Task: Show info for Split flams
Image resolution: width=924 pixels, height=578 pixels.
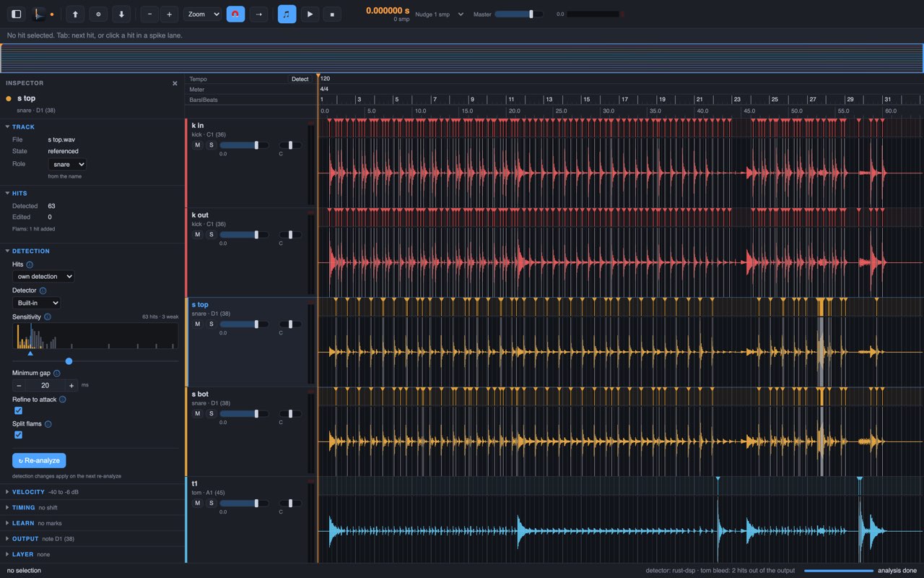Action: [48, 424]
